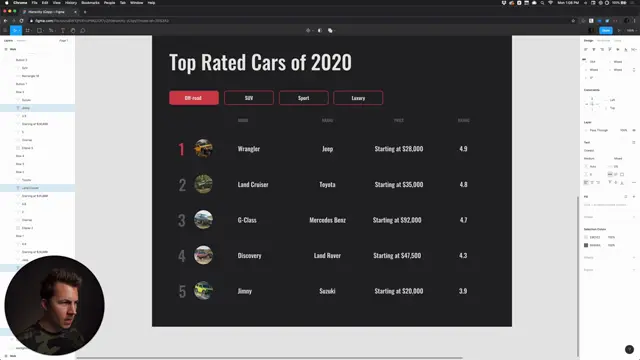Open help question mark button
The width and height of the screenshot is (640, 360).
click(x=629, y=349)
